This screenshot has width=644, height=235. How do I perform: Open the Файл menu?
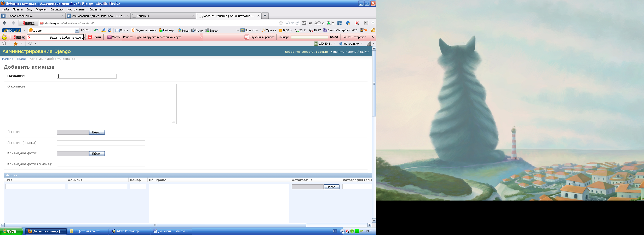tap(5, 9)
